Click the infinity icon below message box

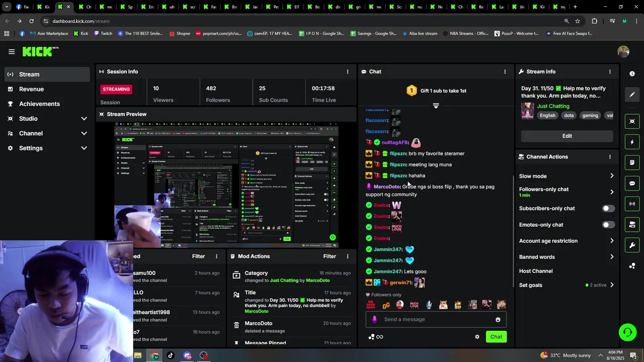(x=379, y=337)
